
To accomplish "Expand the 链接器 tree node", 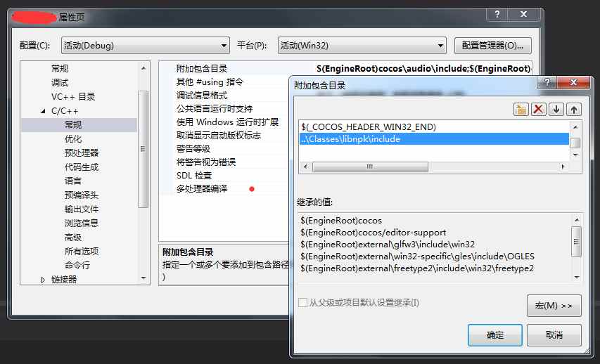I will pyautogui.click(x=43, y=280).
